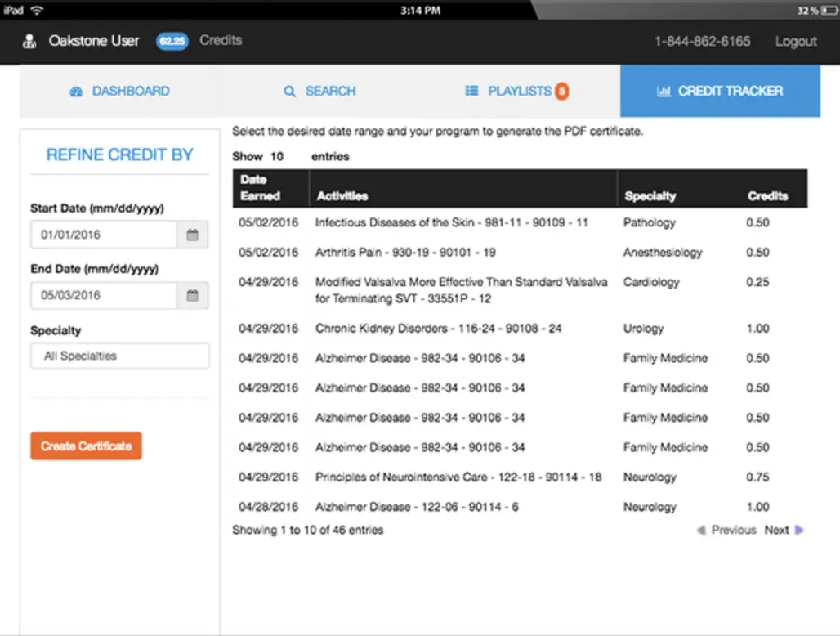Click the Dashboard gauge icon
This screenshot has width=840, height=636.
click(76, 92)
